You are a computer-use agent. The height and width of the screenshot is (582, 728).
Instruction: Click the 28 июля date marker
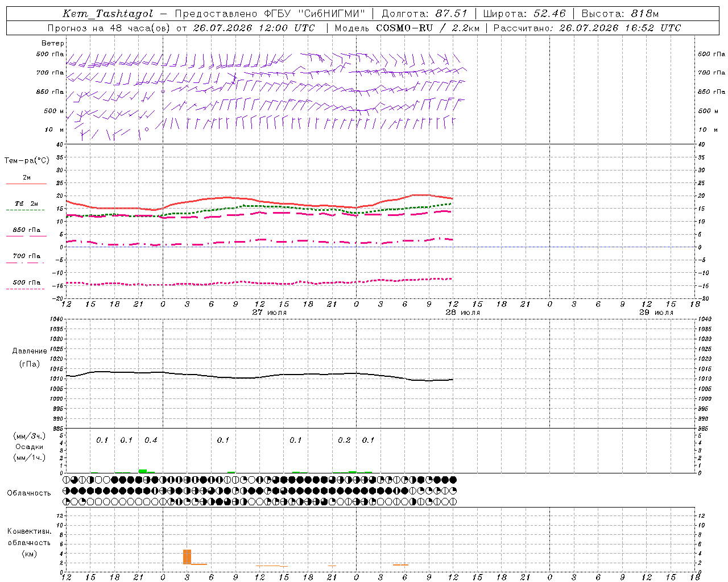click(x=463, y=313)
